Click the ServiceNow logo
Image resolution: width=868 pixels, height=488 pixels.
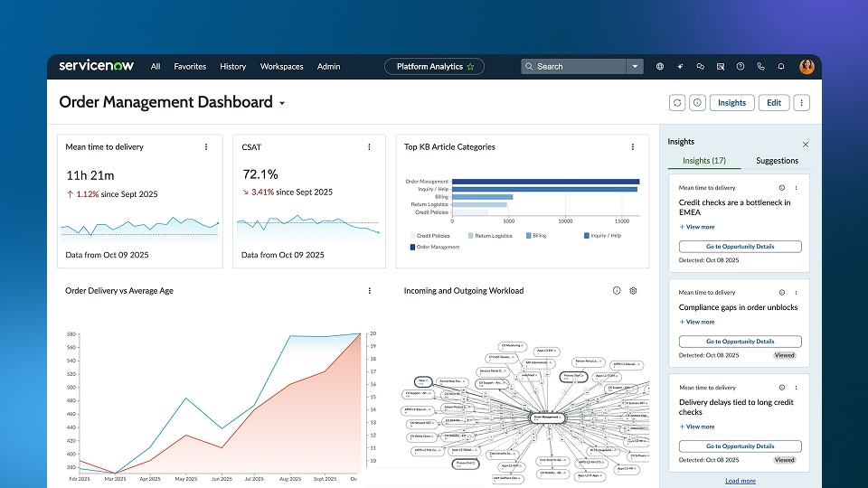tap(97, 66)
